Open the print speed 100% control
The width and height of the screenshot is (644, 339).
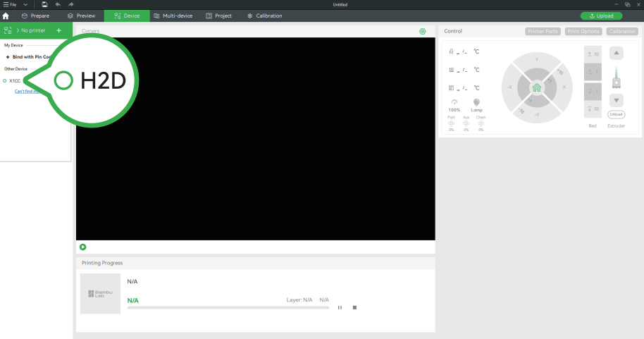pyautogui.click(x=454, y=106)
